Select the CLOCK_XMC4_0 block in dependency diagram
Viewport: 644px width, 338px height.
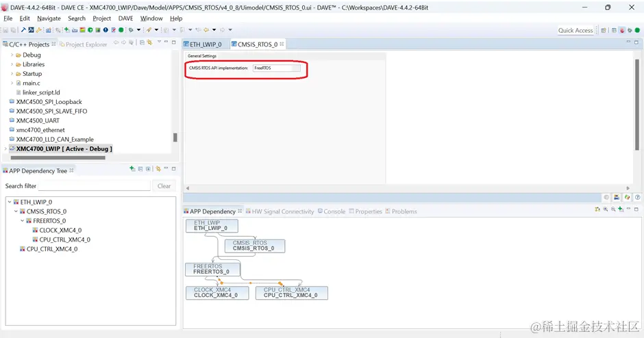tap(217, 292)
